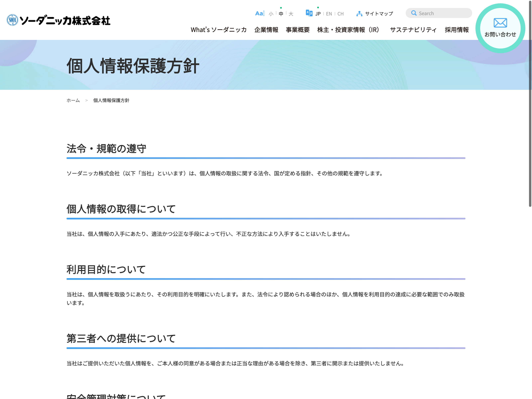Click the language translate icon
The width and height of the screenshot is (532, 399).
point(309,13)
